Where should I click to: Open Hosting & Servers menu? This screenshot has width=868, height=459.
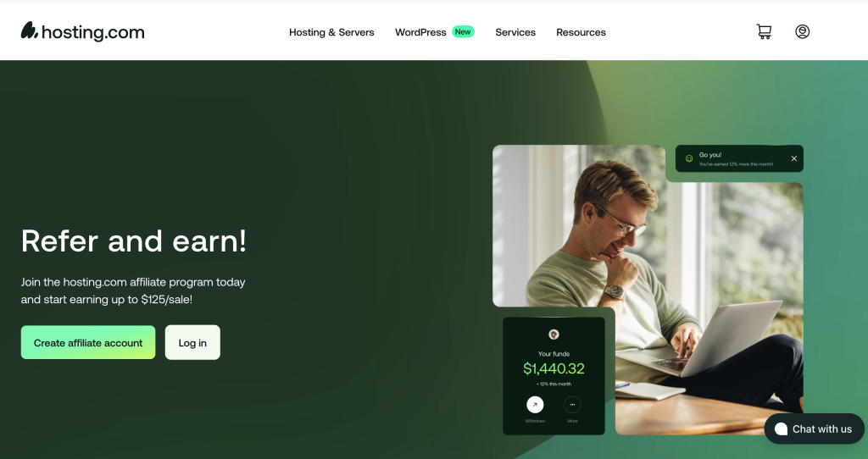pos(331,32)
